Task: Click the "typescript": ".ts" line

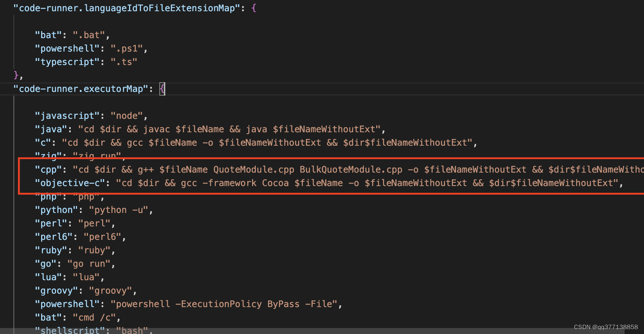Action: point(86,62)
